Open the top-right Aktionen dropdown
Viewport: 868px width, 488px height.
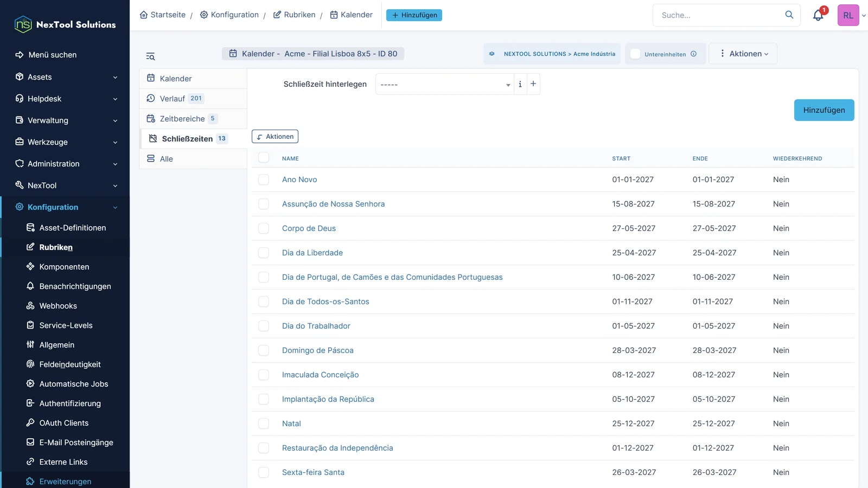coord(743,54)
